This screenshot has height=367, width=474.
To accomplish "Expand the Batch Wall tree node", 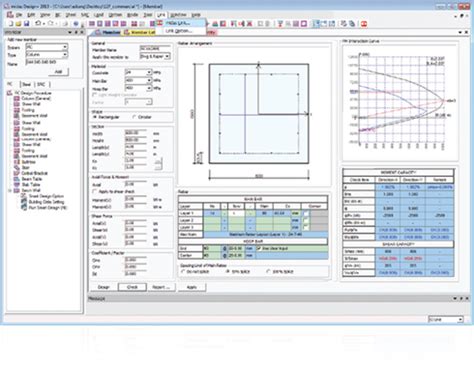I will click(x=10, y=191).
